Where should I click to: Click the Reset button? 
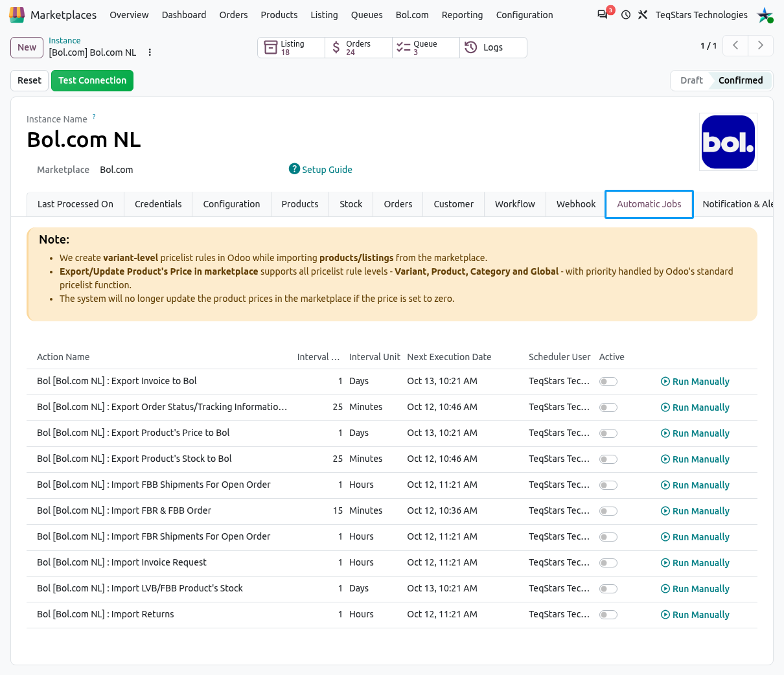[29, 80]
